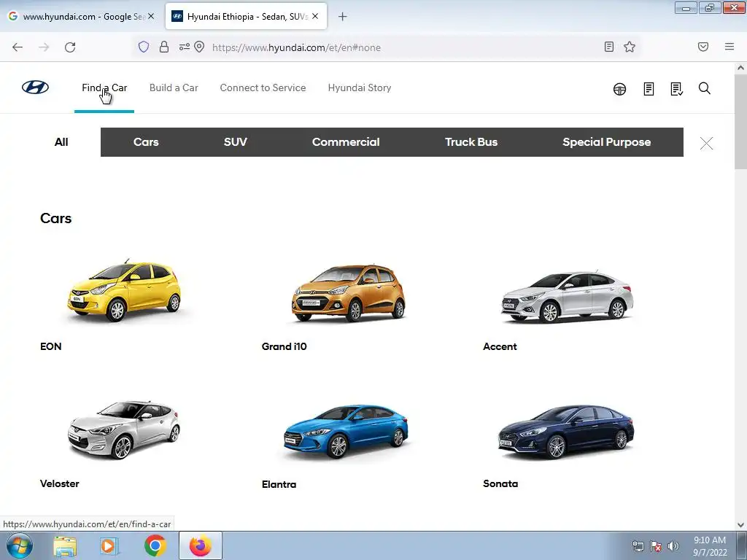Filter by the Commercial category
Image resolution: width=747 pixels, height=560 pixels.
pos(346,142)
